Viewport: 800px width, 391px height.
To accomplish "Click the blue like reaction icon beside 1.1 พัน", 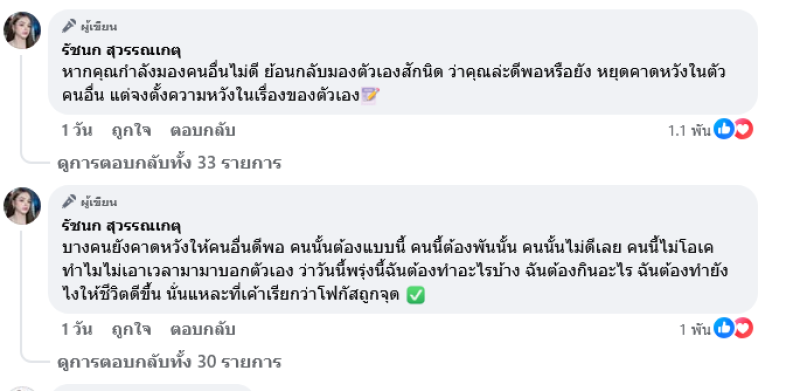I will (723, 130).
